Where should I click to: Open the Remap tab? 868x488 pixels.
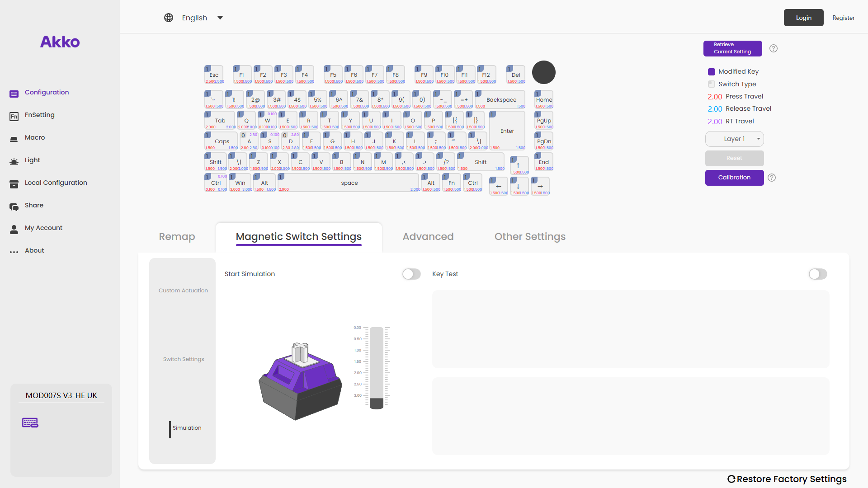pyautogui.click(x=177, y=236)
